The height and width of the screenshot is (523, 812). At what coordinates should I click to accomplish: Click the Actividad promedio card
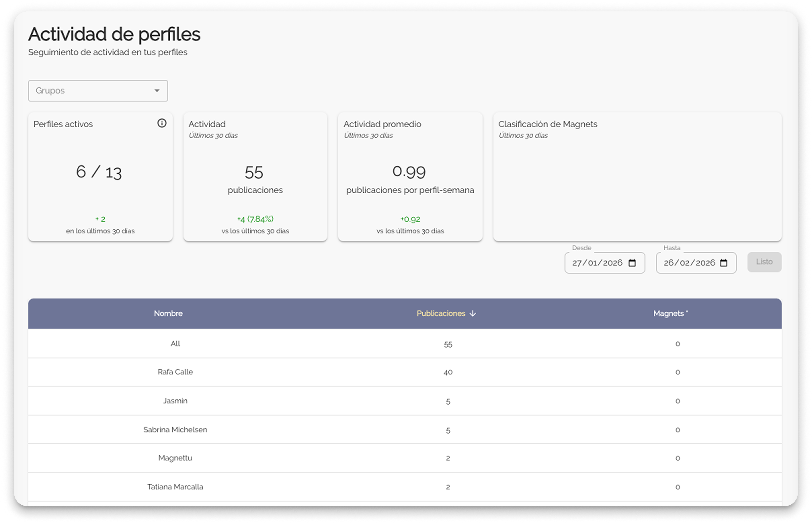[410, 177]
